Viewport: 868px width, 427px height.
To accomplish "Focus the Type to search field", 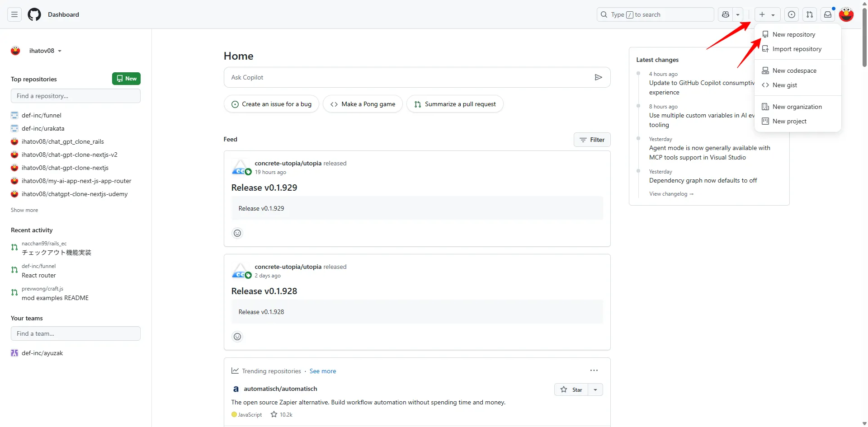I will coord(655,14).
